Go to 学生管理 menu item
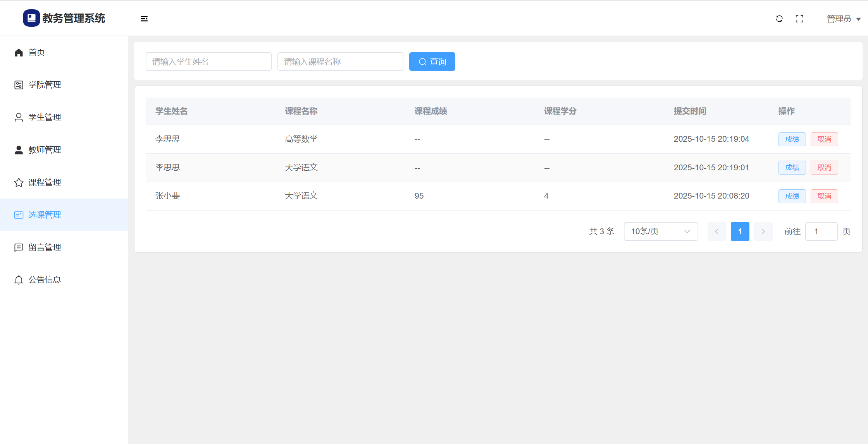This screenshot has width=868, height=444. 45,117
